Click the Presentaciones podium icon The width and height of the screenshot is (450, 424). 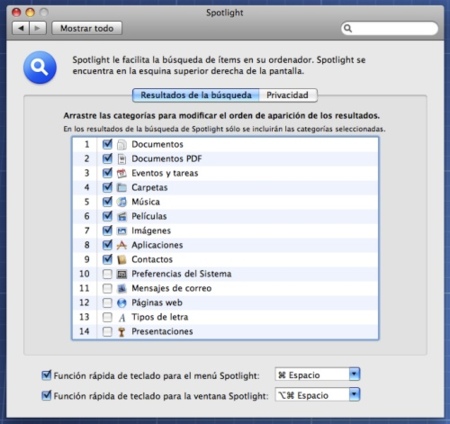[x=122, y=332]
